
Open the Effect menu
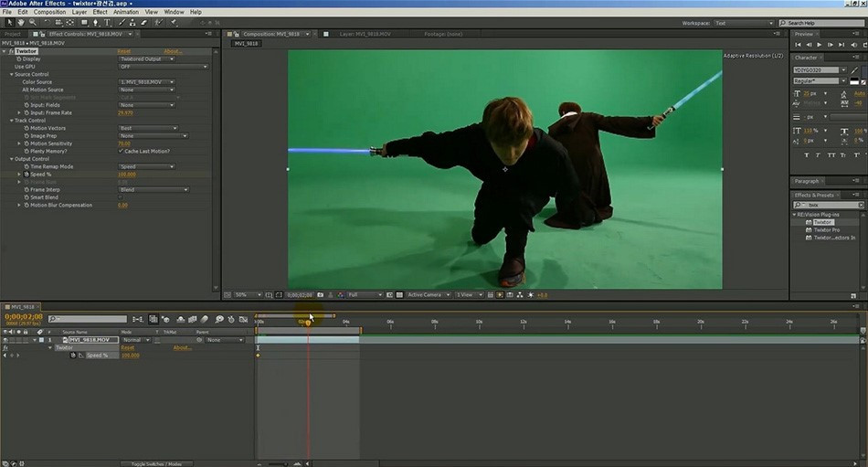coord(101,12)
